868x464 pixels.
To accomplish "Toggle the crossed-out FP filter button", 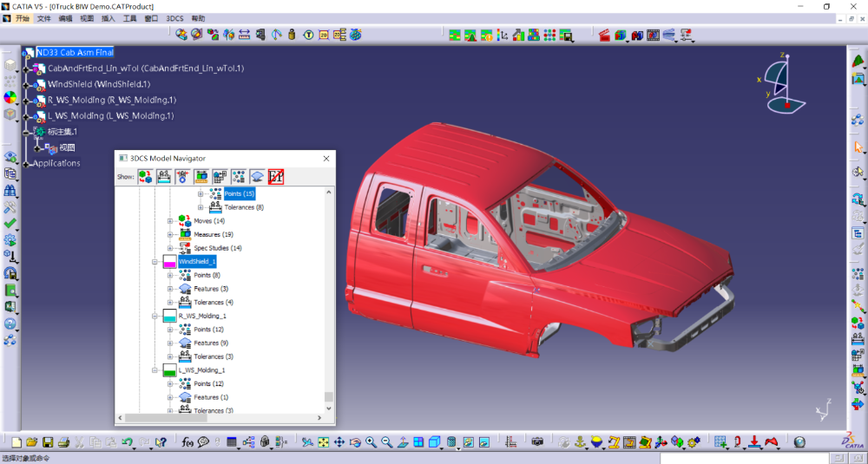I will [276, 177].
